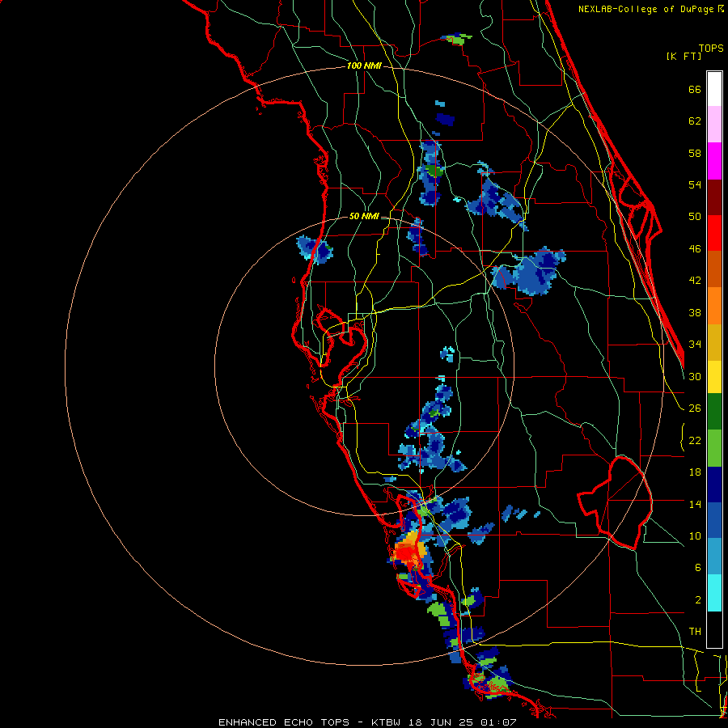
Task: Click the 54 value on the legend
Action: 695,185
